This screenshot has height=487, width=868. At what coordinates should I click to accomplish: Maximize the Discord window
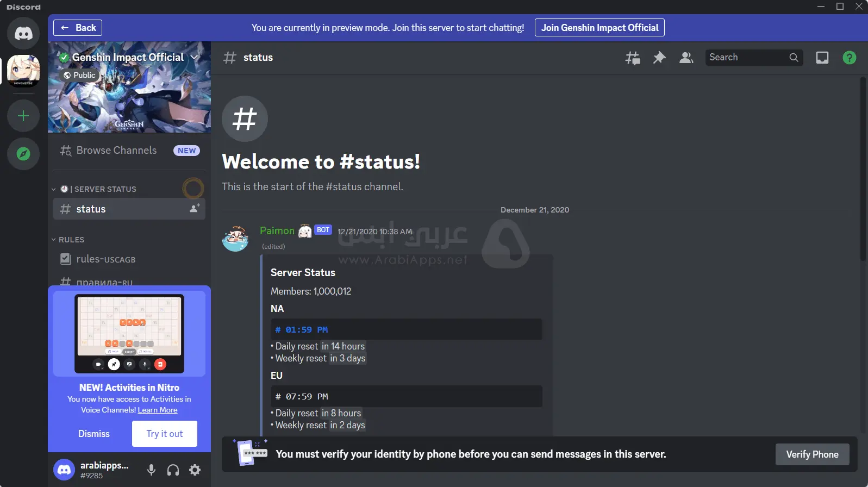[840, 7]
